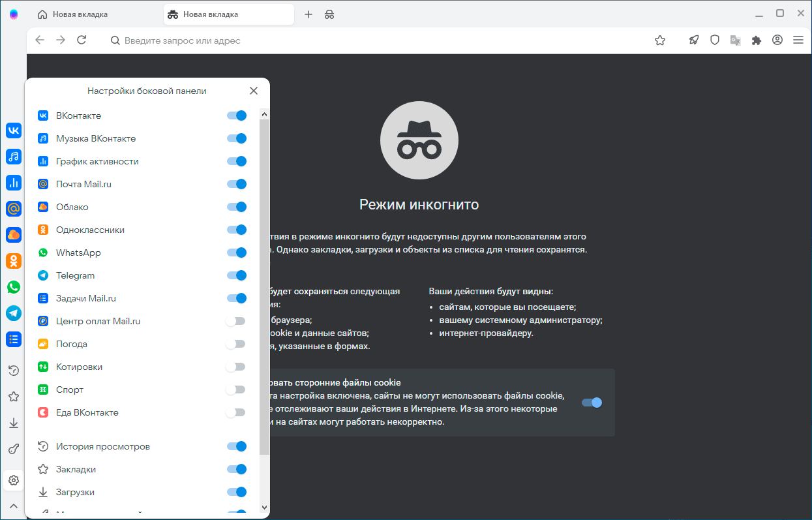Click settings panel scrollbar down arrow
This screenshot has width=812, height=520.
(x=264, y=507)
